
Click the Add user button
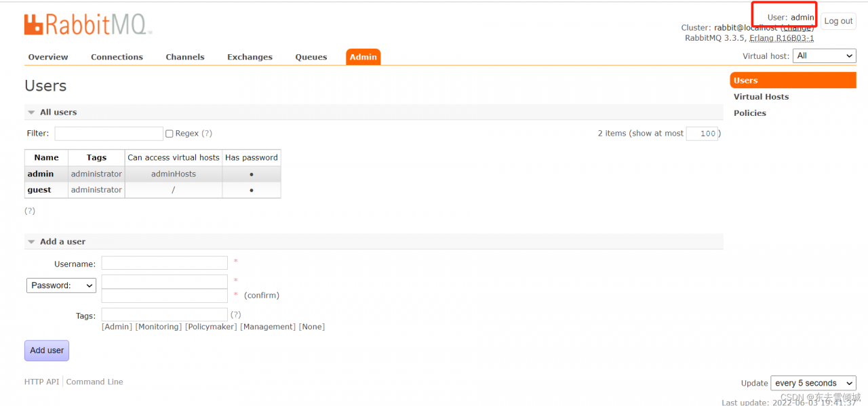tap(47, 350)
